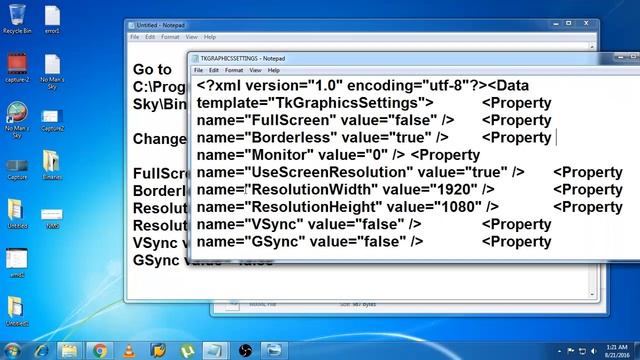Open the volume speaker tray icon
The image size is (640, 360).
coord(594,351)
